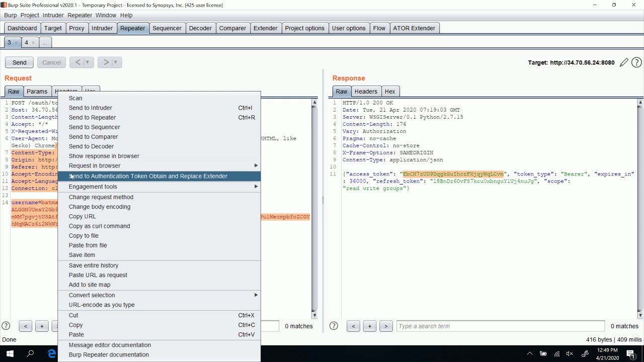The width and height of the screenshot is (644, 362).
Task: Select Paste URL as request
Action: coord(159,275)
